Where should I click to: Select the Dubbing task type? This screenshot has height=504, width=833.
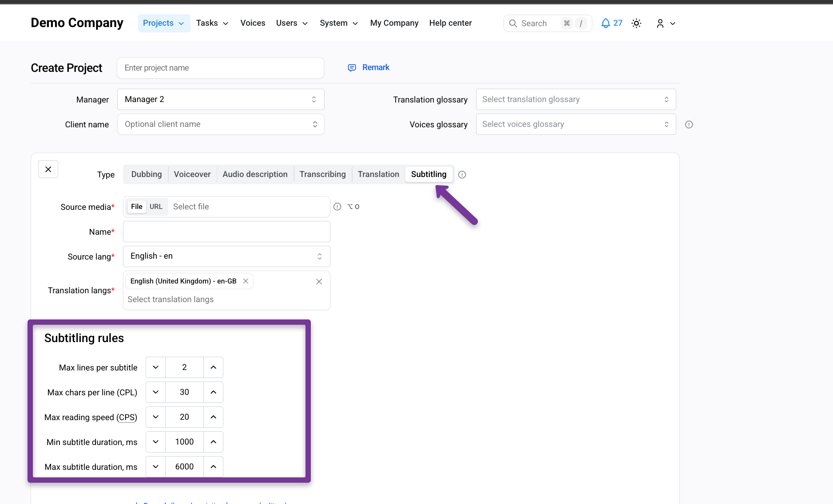coord(147,174)
